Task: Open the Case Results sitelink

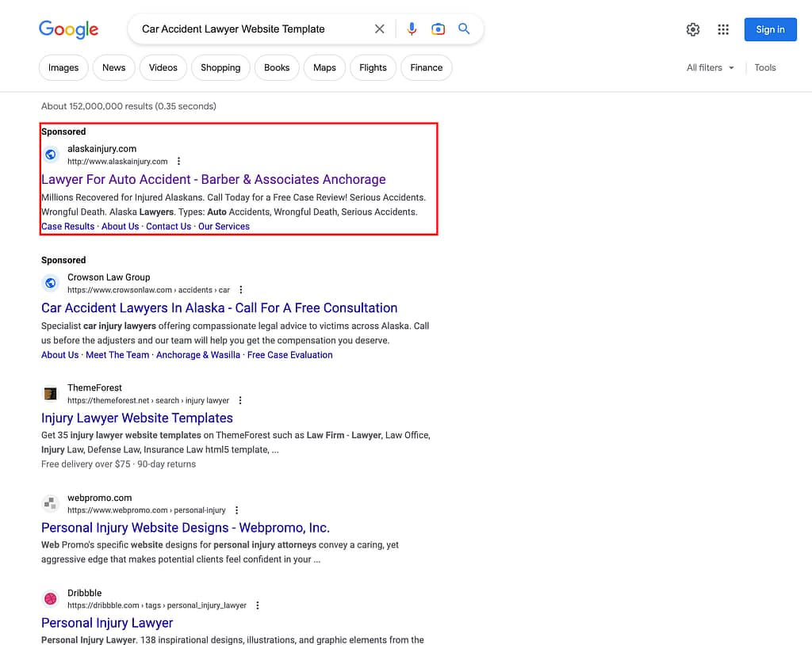Action: [x=68, y=226]
